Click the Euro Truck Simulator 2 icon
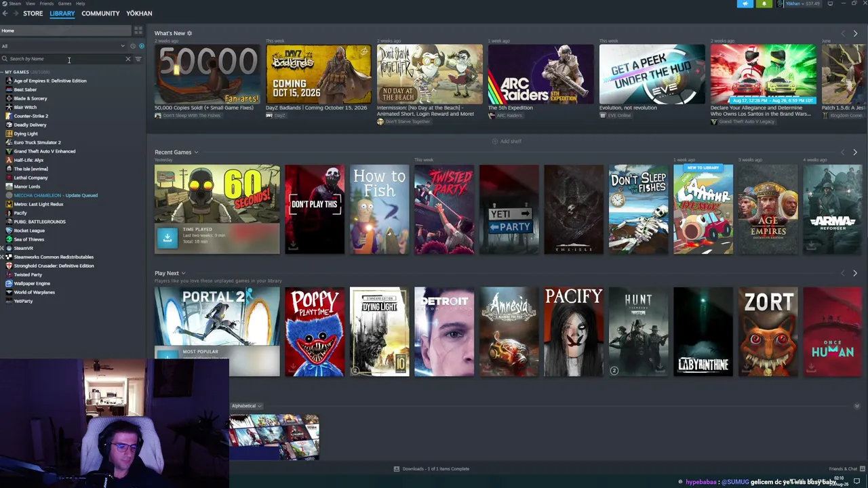This screenshot has height=488, width=868. click(x=9, y=142)
